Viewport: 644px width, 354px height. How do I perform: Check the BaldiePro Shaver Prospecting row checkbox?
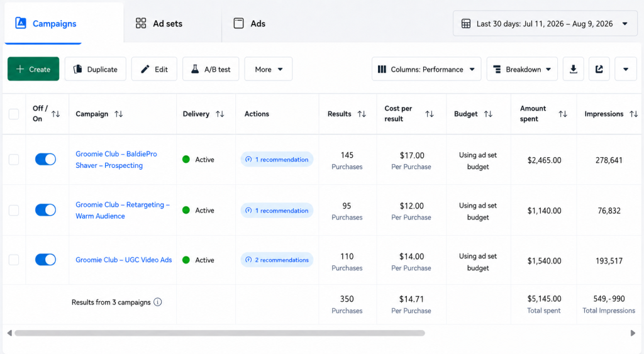click(14, 159)
